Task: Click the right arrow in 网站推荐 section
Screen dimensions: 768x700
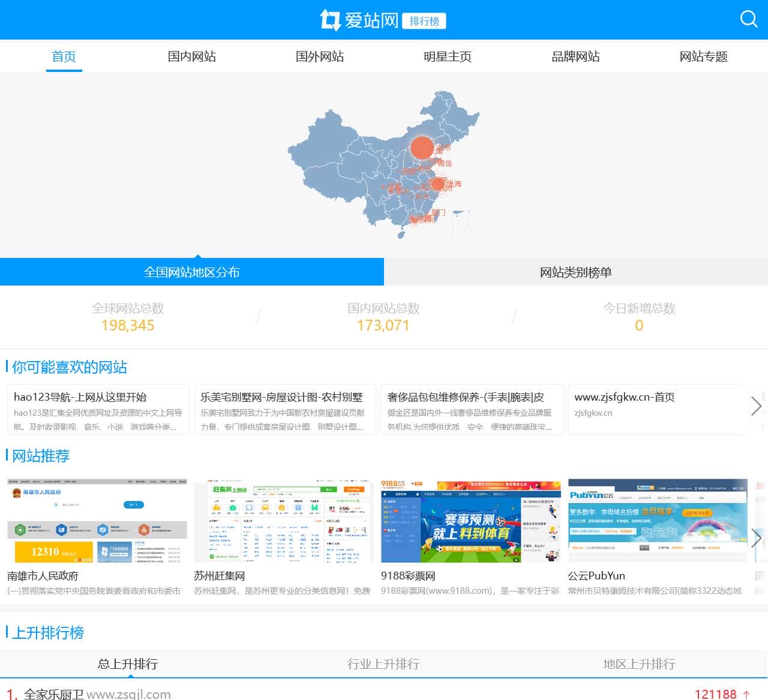Action: pos(757,538)
